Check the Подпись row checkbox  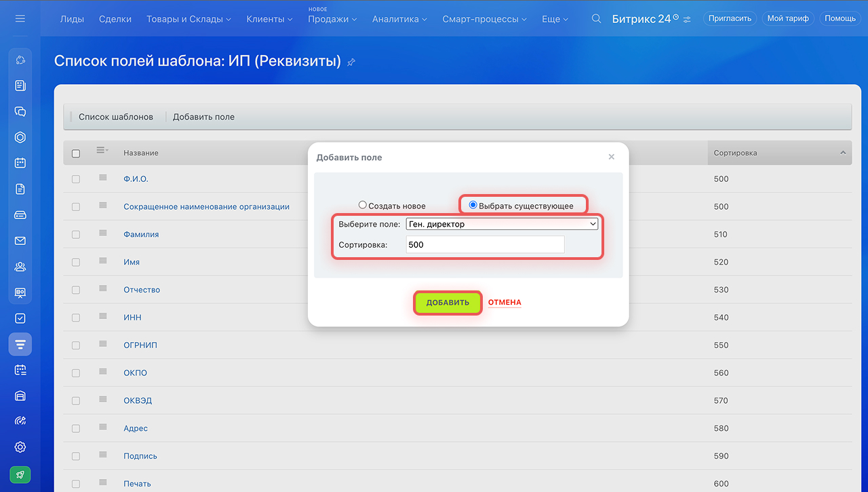pos(76,457)
